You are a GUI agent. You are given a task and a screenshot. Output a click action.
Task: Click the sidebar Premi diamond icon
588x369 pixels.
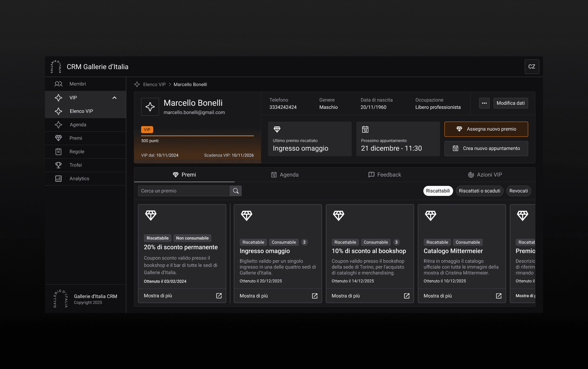[x=58, y=138]
